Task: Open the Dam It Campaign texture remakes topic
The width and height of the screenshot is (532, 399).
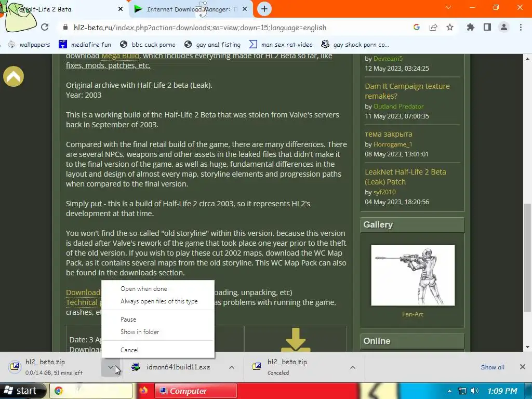Action: [x=407, y=91]
